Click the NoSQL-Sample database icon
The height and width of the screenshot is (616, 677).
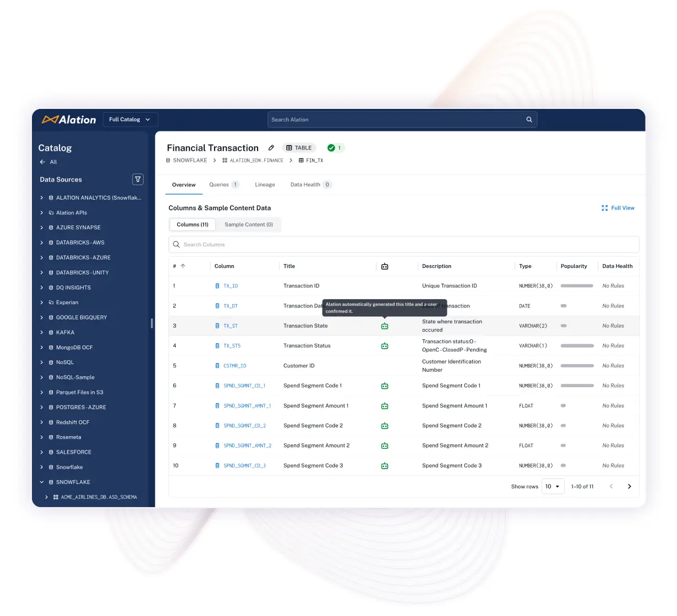tap(51, 377)
